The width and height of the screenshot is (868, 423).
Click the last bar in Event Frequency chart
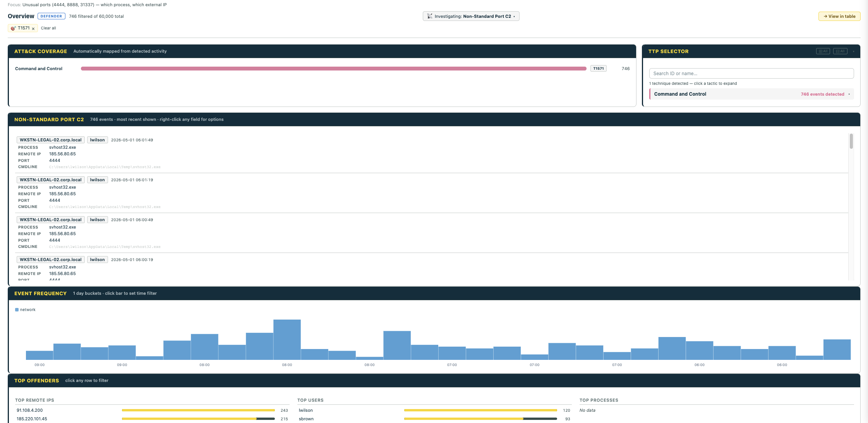(x=837, y=349)
